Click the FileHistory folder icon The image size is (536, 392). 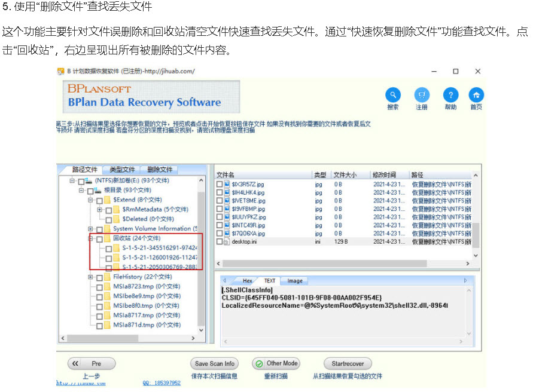pos(107,277)
